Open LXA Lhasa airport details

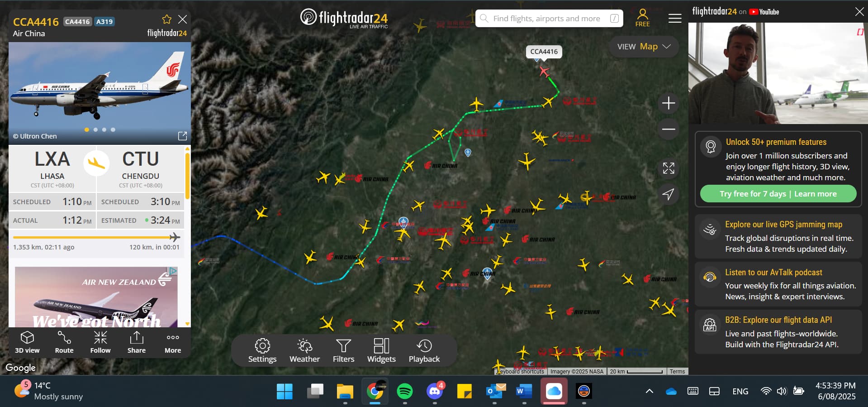point(52,168)
